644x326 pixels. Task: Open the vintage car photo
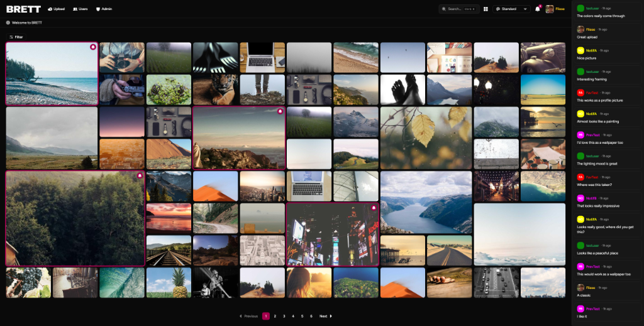click(543, 58)
